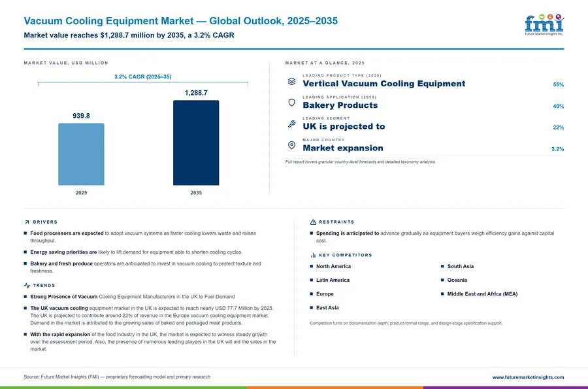The width and height of the screenshot is (588, 389).
Task: Select South Asia in competitors list
Action: pos(461,266)
